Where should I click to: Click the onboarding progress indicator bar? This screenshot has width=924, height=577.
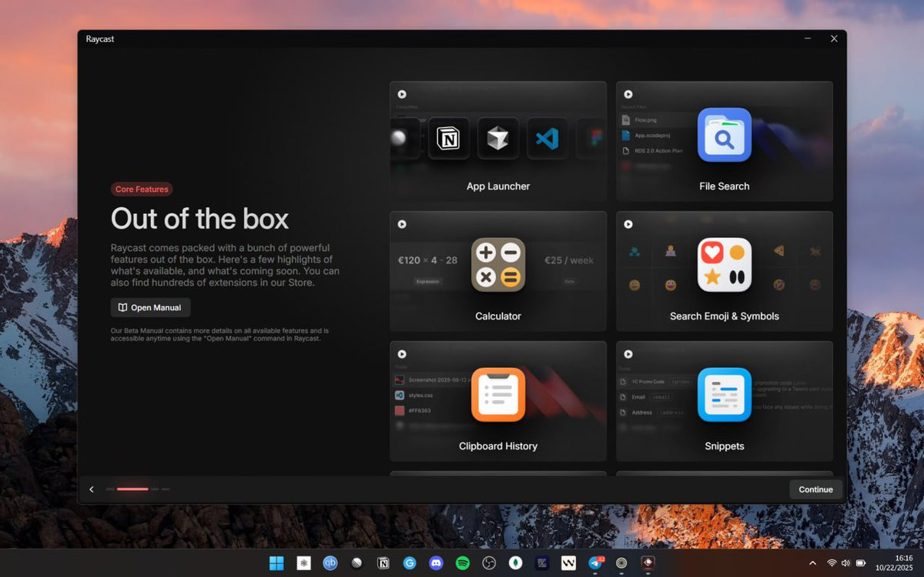138,489
